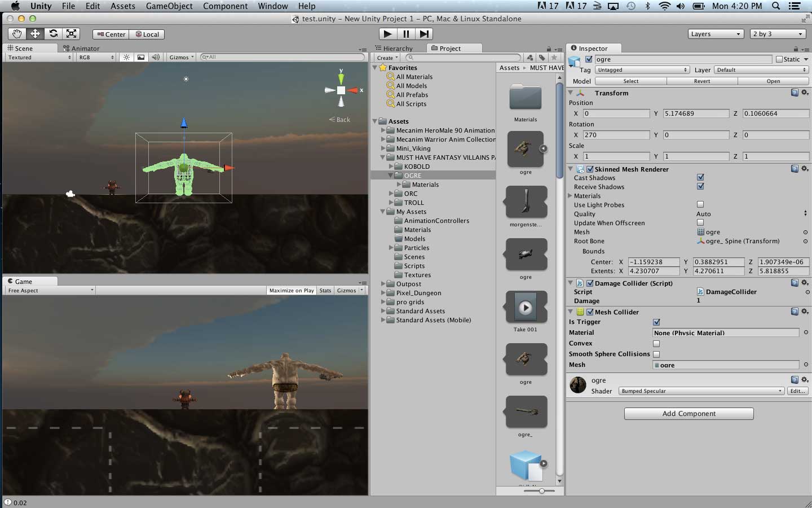Screen dimensions: 812x508
Task: Open the Tag Untagged dropdown
Action: pyautogui.click(x=642, y=70)
